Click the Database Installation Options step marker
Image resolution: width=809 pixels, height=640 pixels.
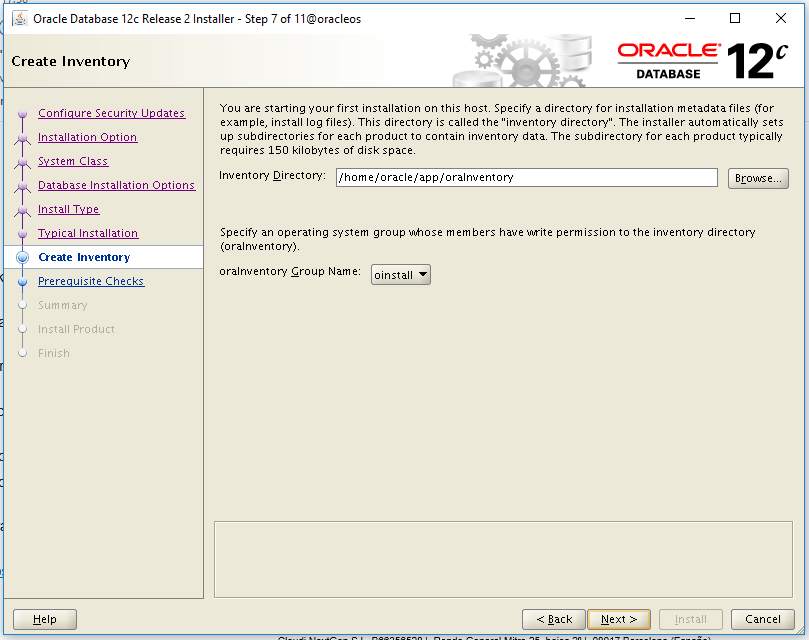[22, 186]
